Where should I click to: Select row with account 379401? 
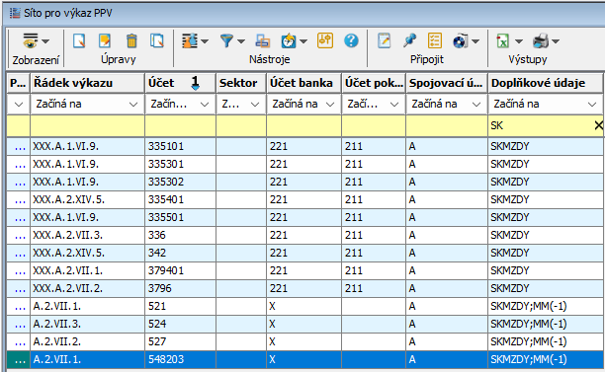click(305, 271)
